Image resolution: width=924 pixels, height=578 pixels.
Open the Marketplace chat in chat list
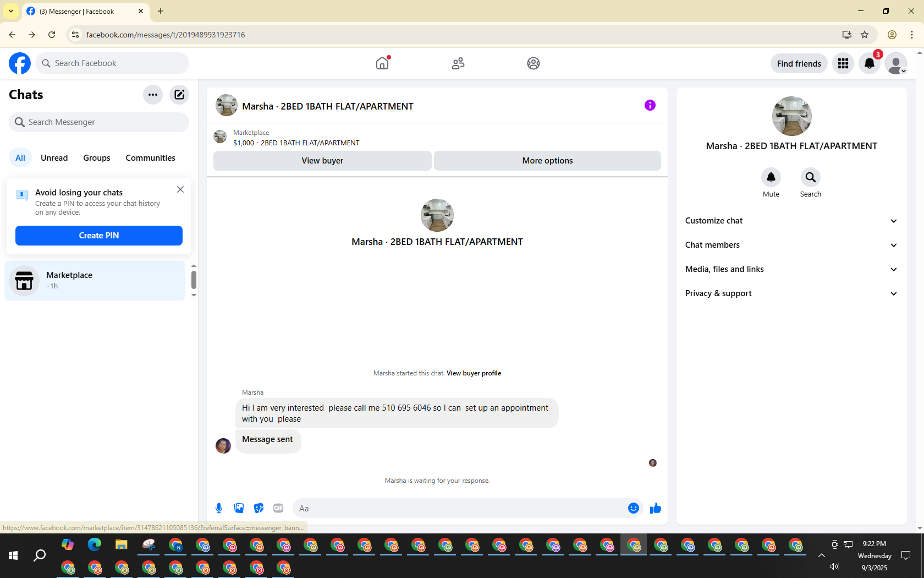coord(95,281)
